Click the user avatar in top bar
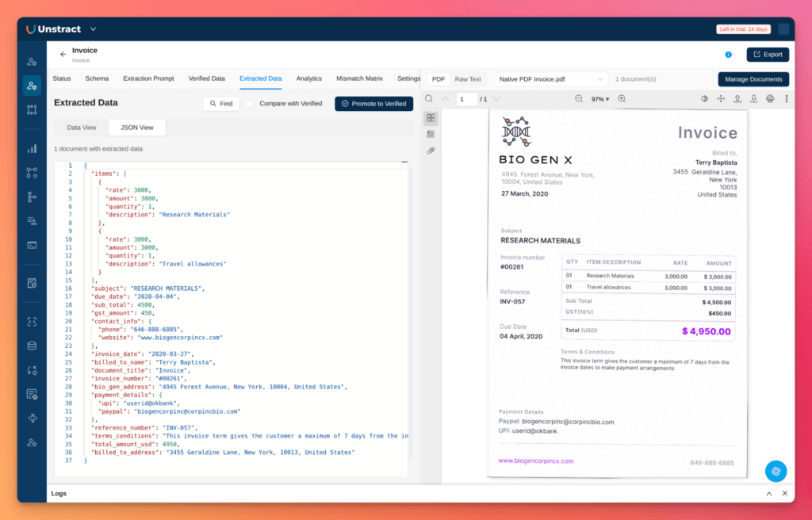The height and width of the screenshot is (520, 812). [783, 29]
